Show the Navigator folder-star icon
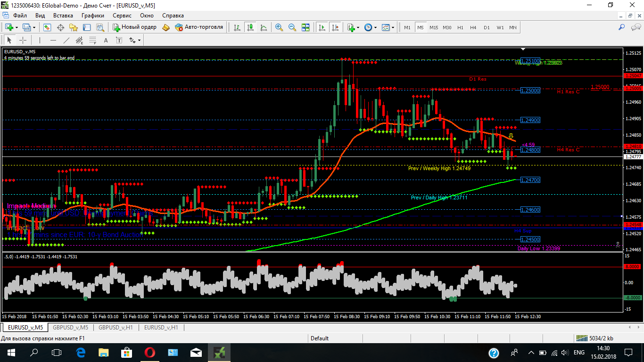644x362 pixels. tap(73, 27)
